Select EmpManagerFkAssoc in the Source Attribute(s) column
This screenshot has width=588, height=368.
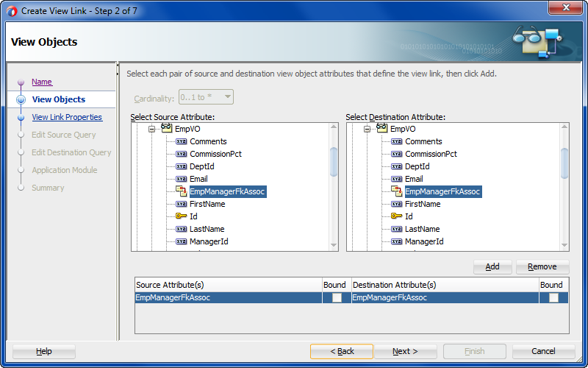click(x=228, y=298)
